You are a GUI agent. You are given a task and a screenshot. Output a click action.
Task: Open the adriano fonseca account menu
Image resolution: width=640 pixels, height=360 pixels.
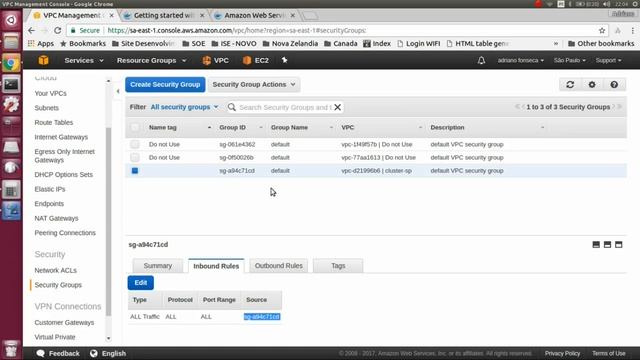click(x=520, y=60)
